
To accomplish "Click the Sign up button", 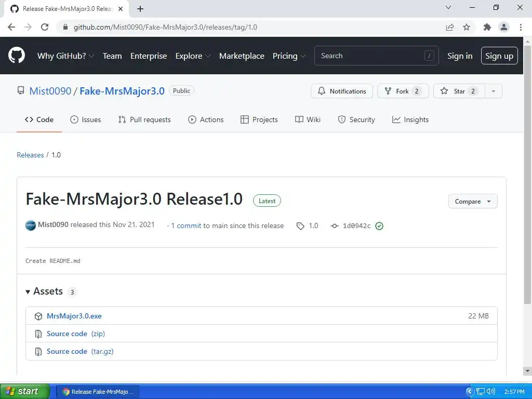I will pyautogui.click(x=499, y=56).
